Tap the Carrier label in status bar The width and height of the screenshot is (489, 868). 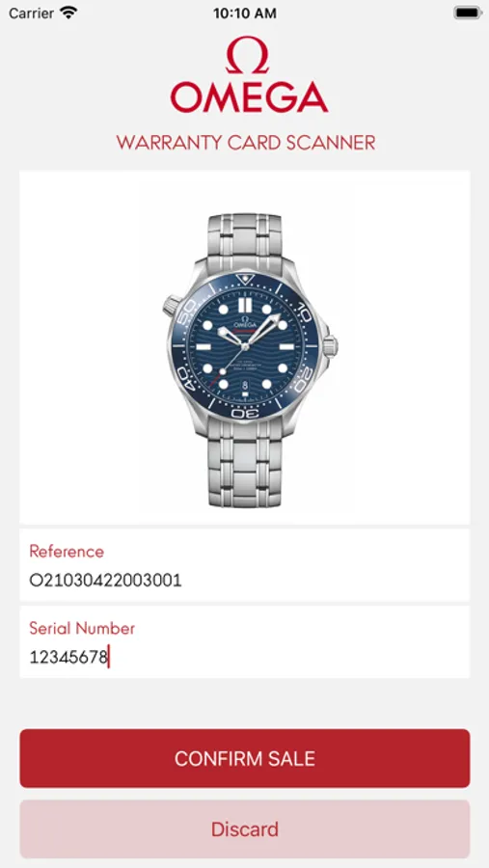(x=31, y=13)
